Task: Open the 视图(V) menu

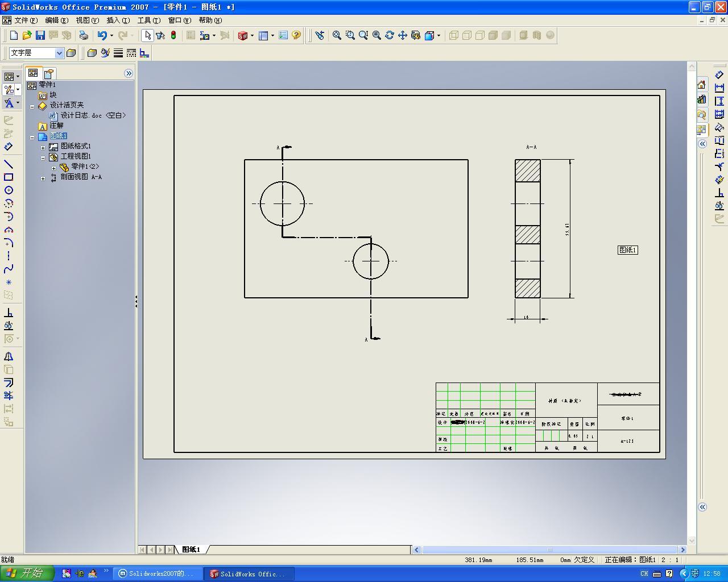Action: click(x=87, y=20)
